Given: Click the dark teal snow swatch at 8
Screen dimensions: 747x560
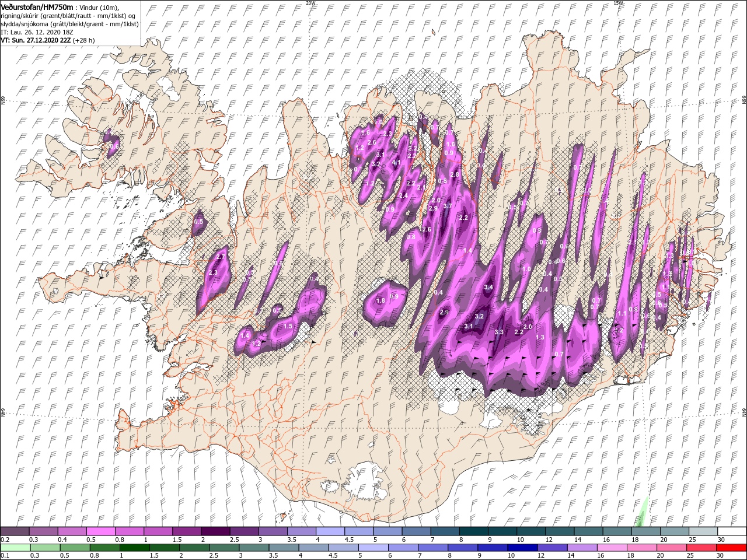Looking at the screenshot, I should pyautogui.click(x=474, y=531).
